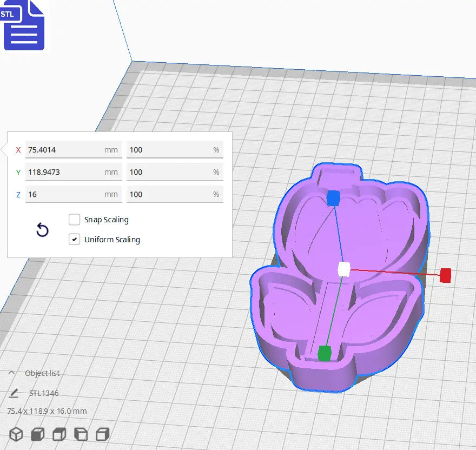Click the pencil icon beside STL1346
The height and width of the screenshot is (450, 476).
pyautogui.click(x=15, y=393)
